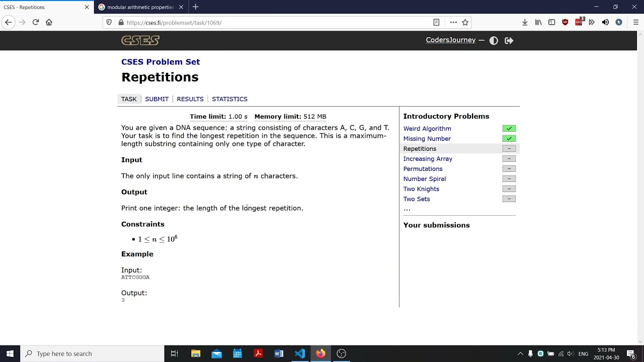Open CodersJourney profile link

click(x=450, y=40)
